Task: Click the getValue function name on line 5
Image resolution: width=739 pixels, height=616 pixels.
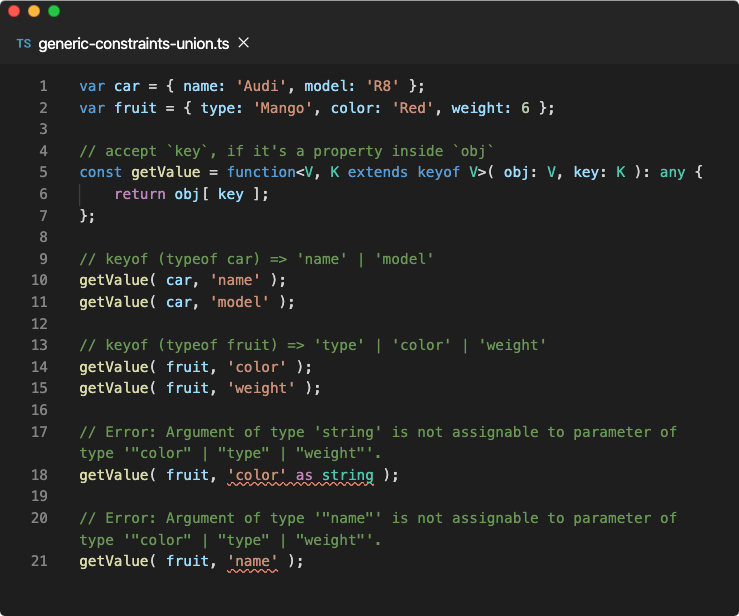Action: pyautogui.click(x=166, y=172)
